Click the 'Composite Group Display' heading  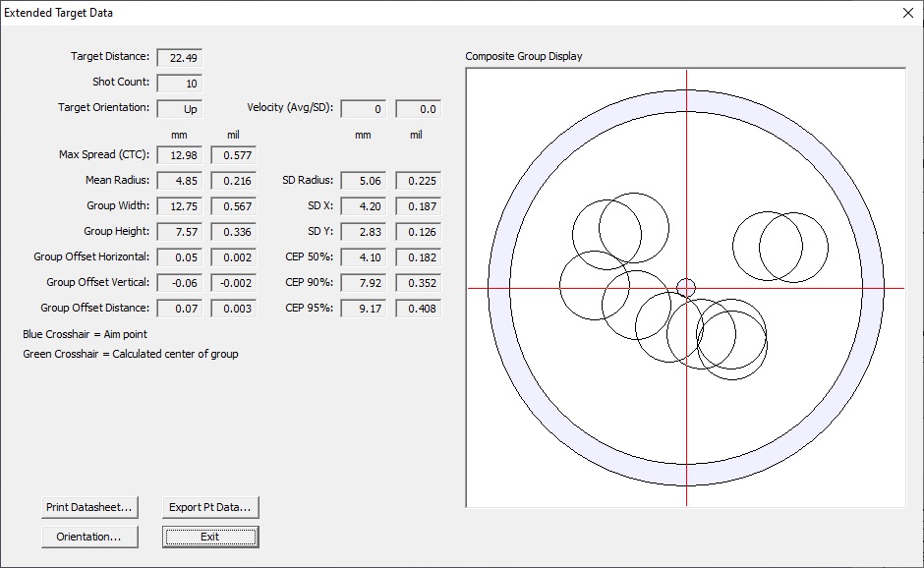point(524,57)
